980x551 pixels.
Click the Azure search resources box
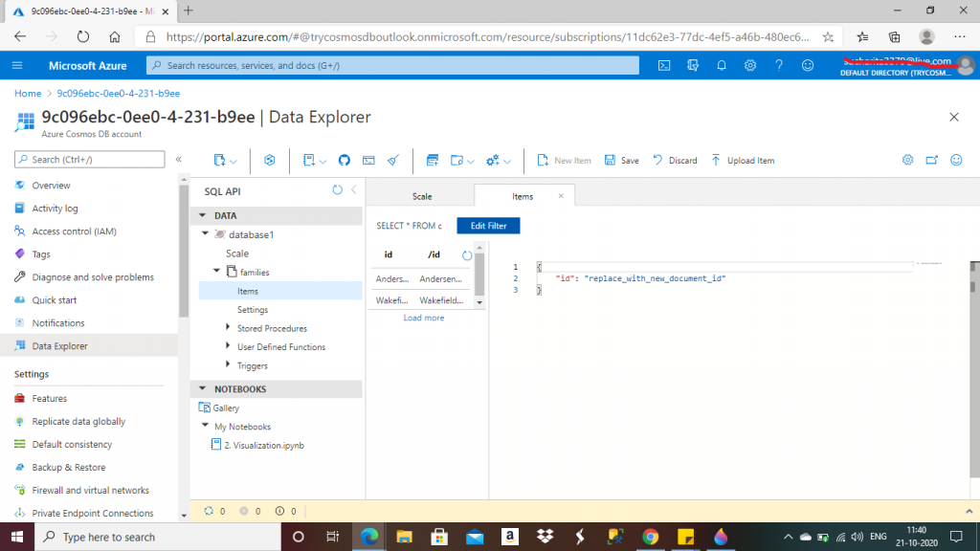click(x=392, y=65)
